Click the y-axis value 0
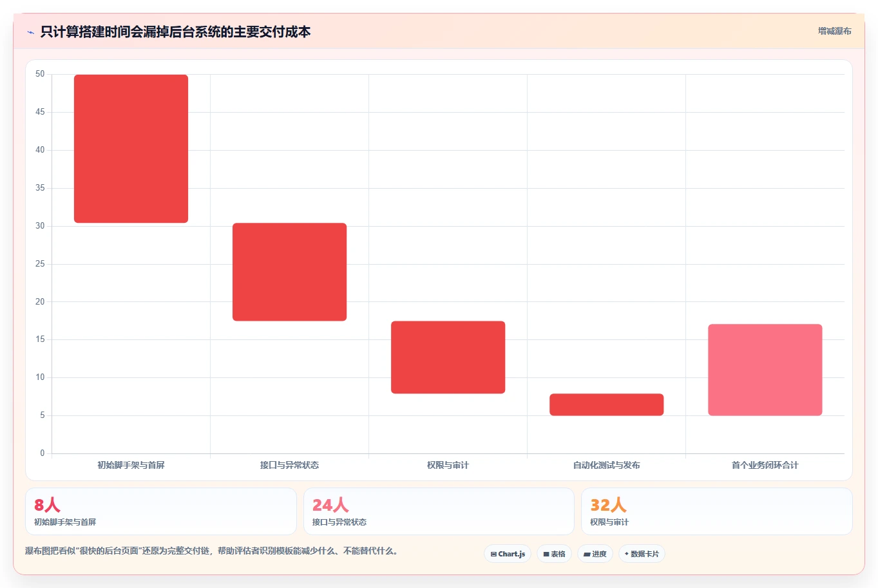 [43, 453]
